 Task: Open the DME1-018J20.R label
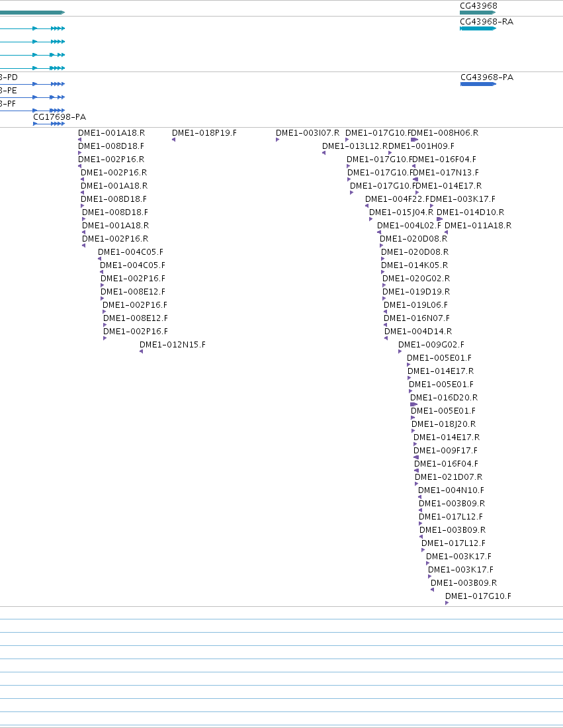click(x=444, y=424)
